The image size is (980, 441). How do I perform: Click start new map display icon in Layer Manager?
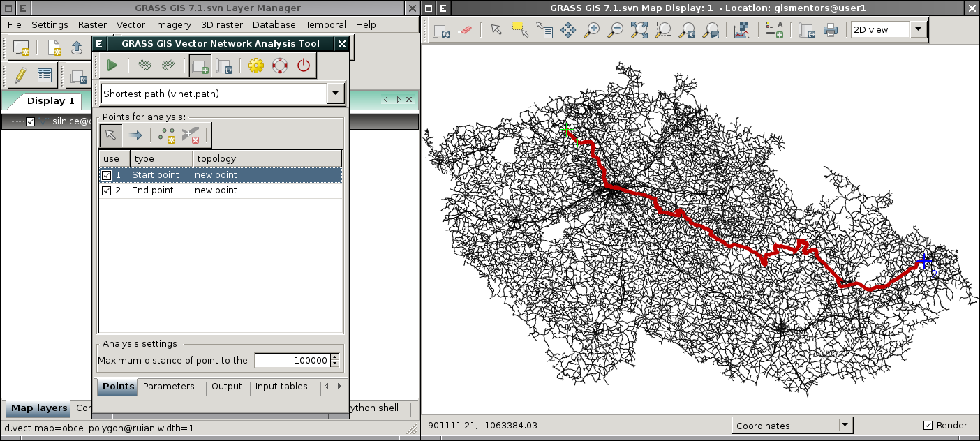[21, 47]
